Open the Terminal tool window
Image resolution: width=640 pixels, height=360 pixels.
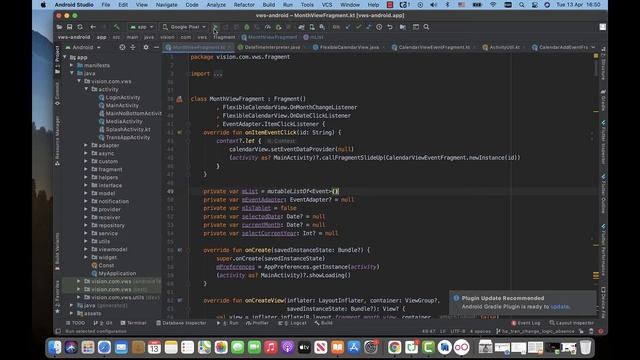pos(133,323)
